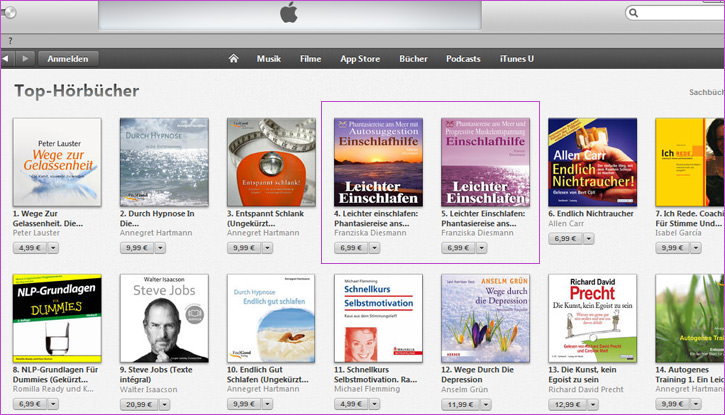
Task: Open author link Anselm Grün
Action: coord(464,390)
